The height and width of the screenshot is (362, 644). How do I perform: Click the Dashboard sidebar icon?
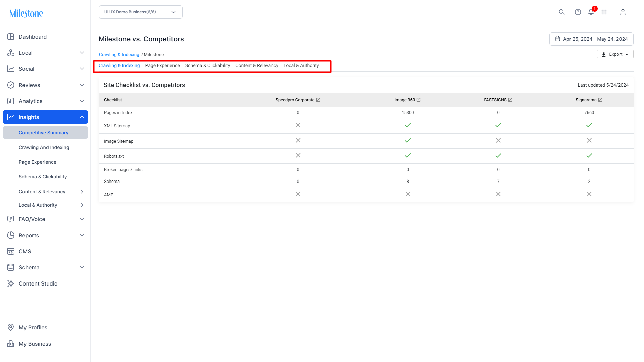click(11, 37)
